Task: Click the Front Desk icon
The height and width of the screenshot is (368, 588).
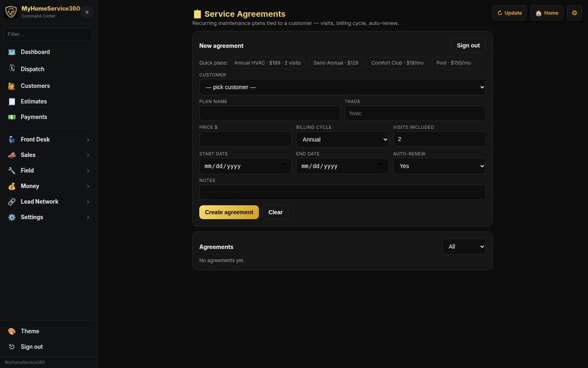Action: click(x=12, y=139)
